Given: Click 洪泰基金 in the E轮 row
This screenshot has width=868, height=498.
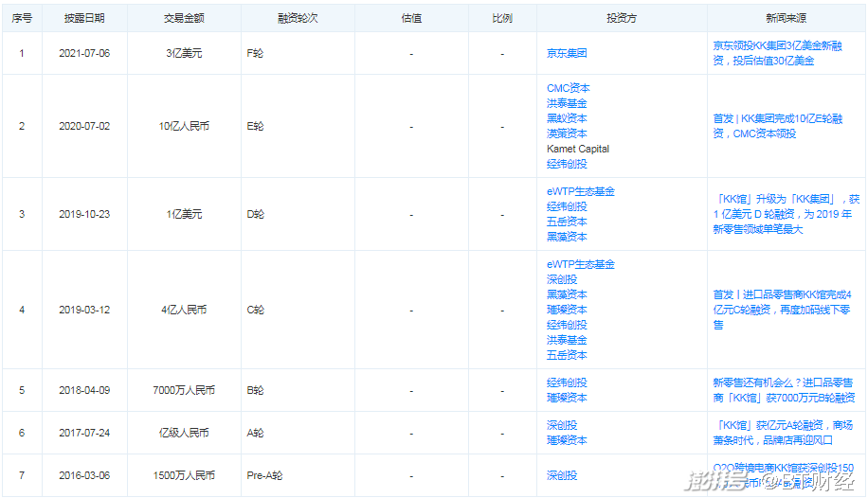Looking at the screenshot, I should [567, 103].
